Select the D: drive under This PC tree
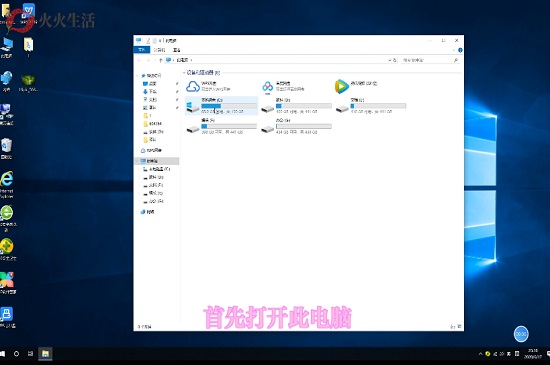The image size is (550, 365). click(x=153, y=177)
